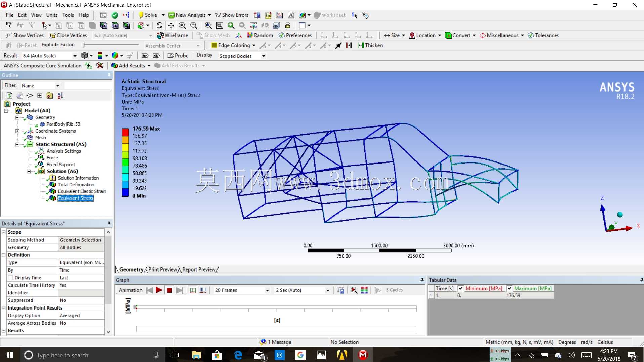Click the red 176.59 Max legend color
The height and width of the screenshot is (362, 644).
coord(125,132)
